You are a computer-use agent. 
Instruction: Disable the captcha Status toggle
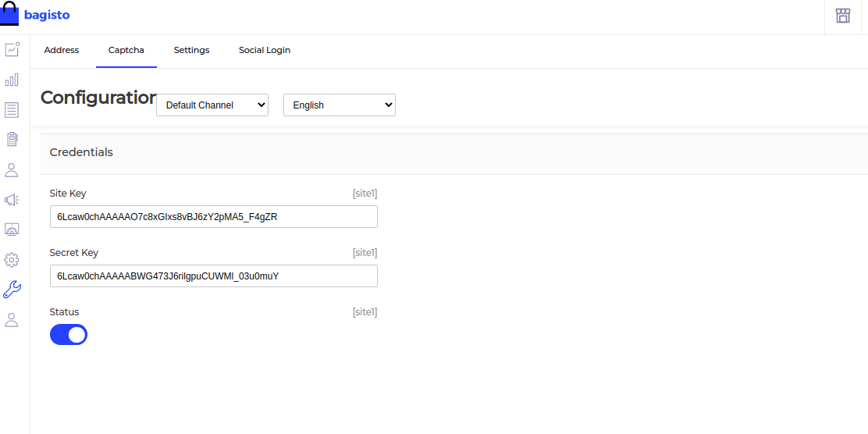[69, 335]
